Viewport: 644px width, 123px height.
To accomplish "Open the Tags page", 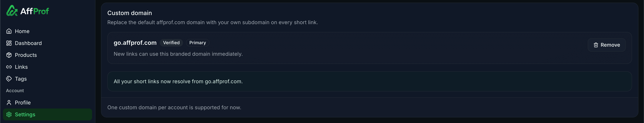I will click(21, 79).
